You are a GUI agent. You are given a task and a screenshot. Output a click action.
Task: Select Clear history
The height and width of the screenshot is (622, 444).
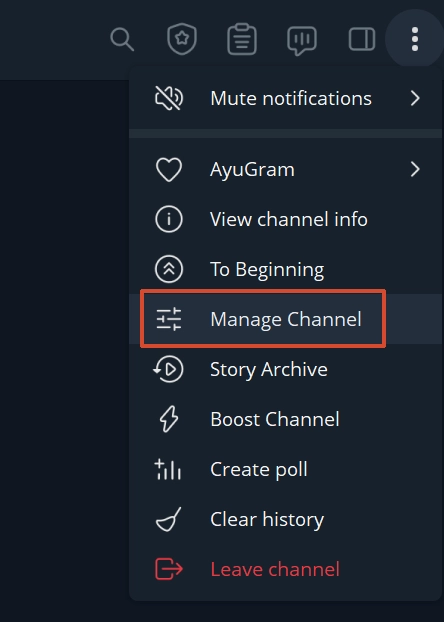coord(286,519)
